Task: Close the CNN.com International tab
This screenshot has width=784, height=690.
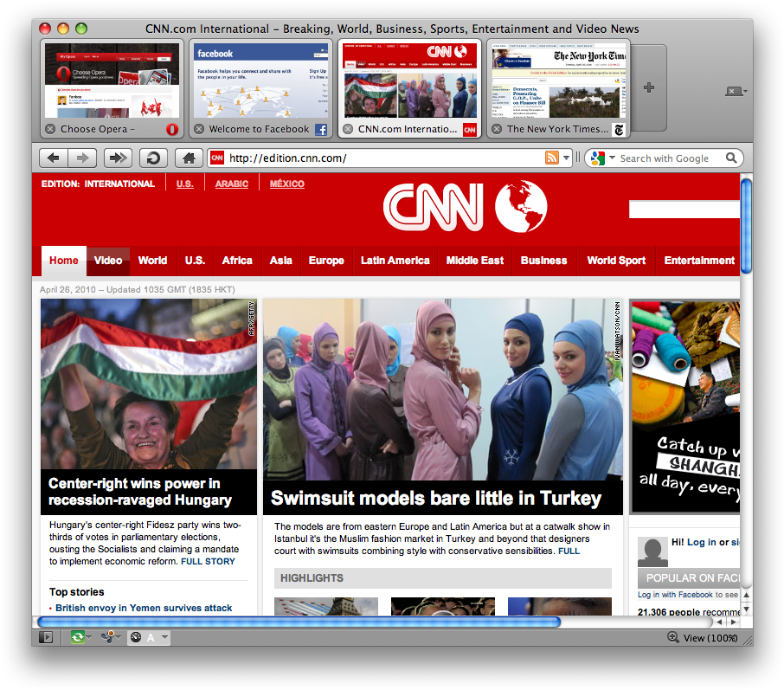Action: pos(348,129)
